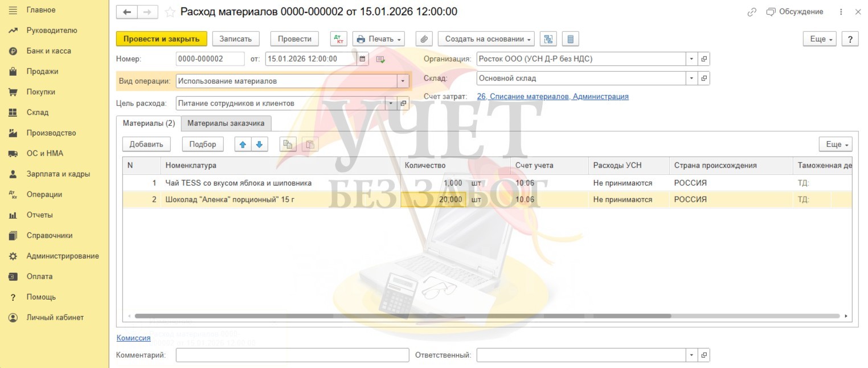
Task: Click the move row down arrow
Action: click(259, 144)
